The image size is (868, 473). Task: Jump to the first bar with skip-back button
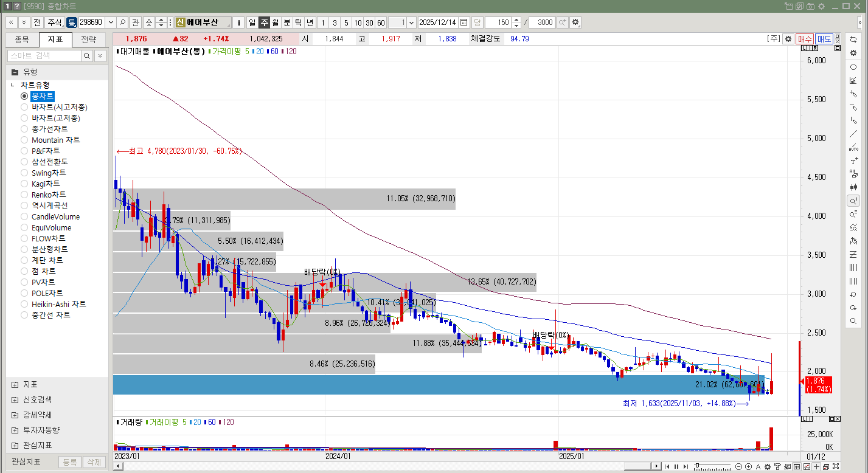(x=667, y=466)
